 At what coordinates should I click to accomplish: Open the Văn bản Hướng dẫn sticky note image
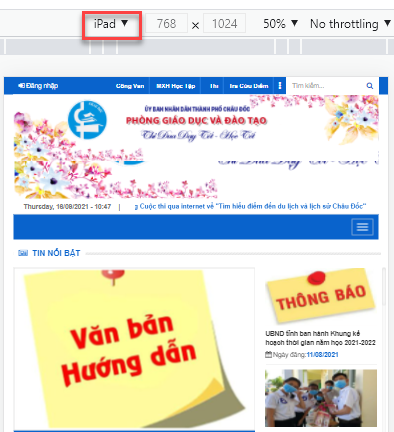pos(134,348)
